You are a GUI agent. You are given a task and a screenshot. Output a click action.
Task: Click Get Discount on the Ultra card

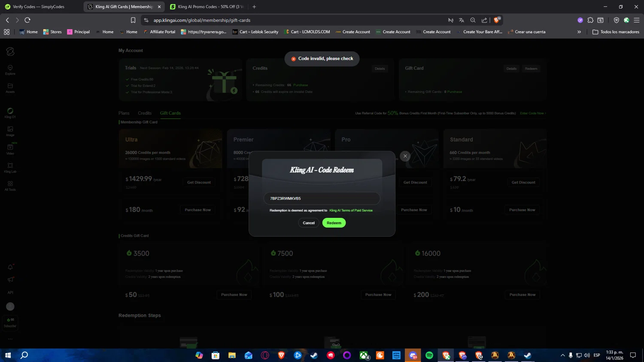pos(199,182)
